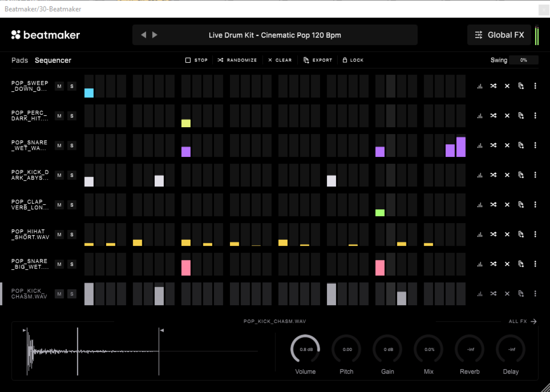This screenshot has width=550, height=392.
Task: Click the Volume knob
Action: 305,349
